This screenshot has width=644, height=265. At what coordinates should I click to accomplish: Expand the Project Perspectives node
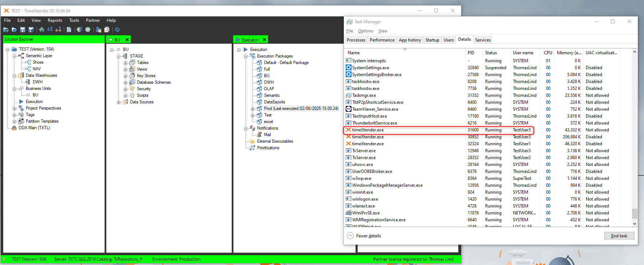(x=15, y=108)
